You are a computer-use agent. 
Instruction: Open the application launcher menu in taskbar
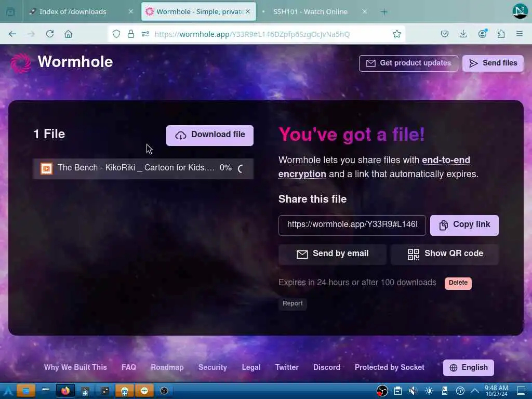7,391
